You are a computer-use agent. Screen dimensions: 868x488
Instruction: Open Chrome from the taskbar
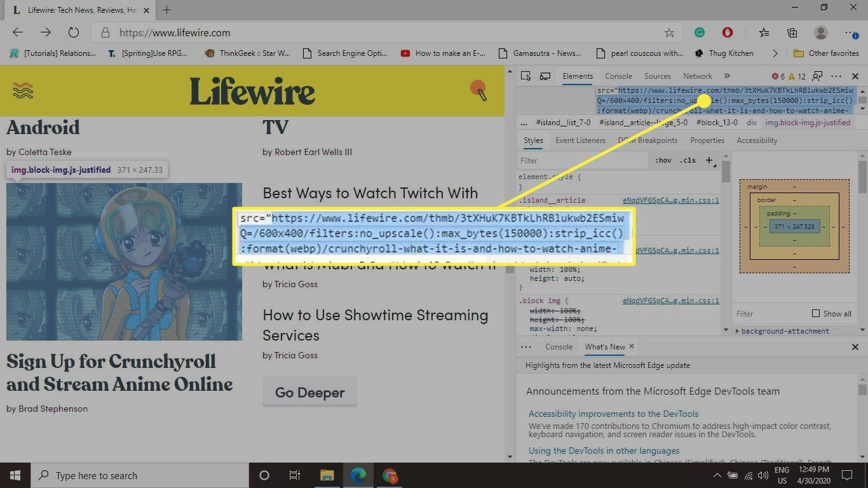coord(390,475)
